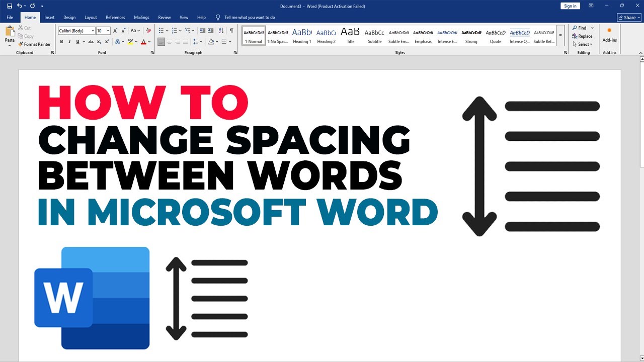Center the paragraph text
644x362 pixels.
[169, 42]
